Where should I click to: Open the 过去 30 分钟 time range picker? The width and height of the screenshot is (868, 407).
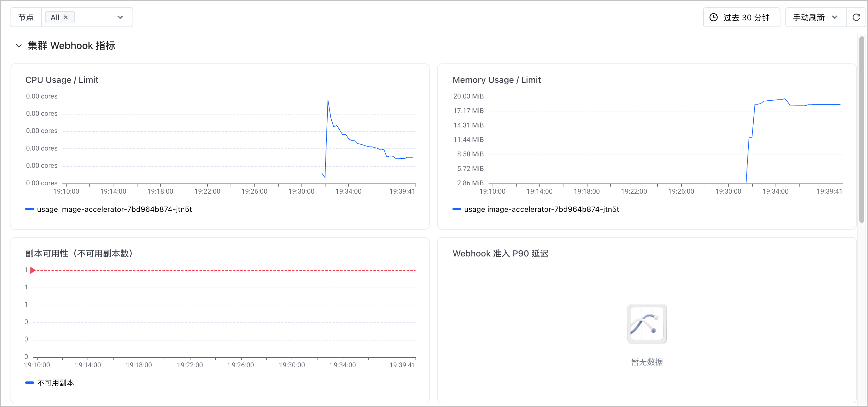(741, 17)
